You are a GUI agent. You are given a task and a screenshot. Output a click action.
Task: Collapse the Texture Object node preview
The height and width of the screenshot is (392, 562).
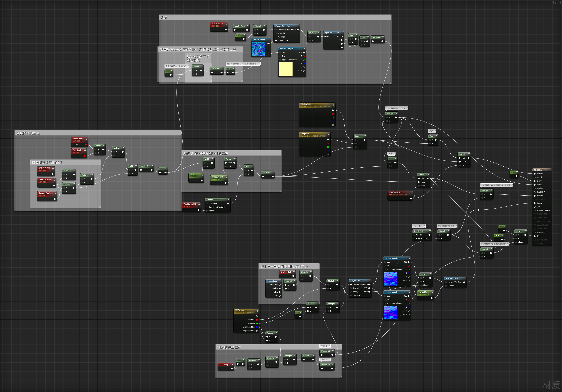pos(269,40)
